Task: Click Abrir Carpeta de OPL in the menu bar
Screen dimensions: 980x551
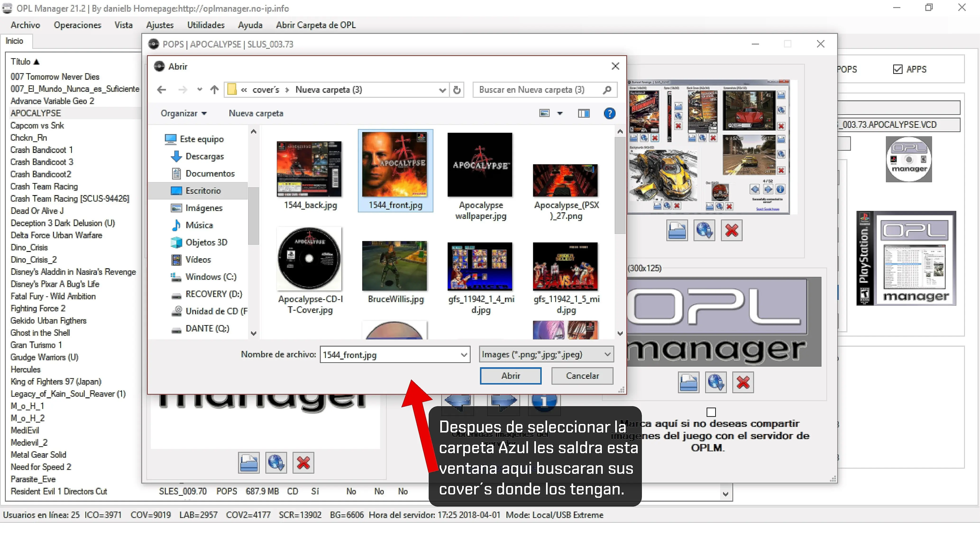Action: (316, 25)
